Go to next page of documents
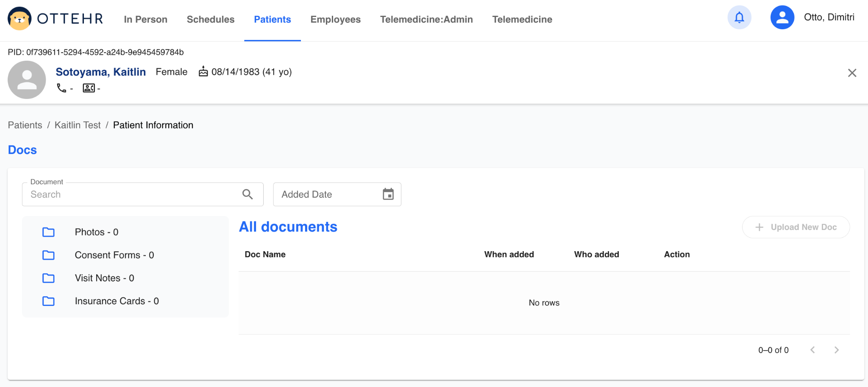Image resolution: width=868 pixels, height=387 pixels. pos(836,350)
